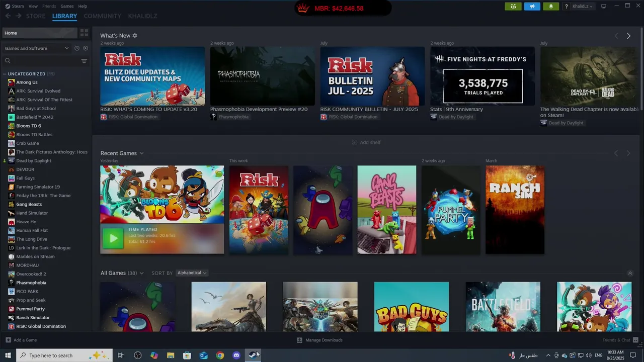The height and width of the screenshot is (362, 644).
Task: Open Manage Downloads
Action: click(319, 340)
